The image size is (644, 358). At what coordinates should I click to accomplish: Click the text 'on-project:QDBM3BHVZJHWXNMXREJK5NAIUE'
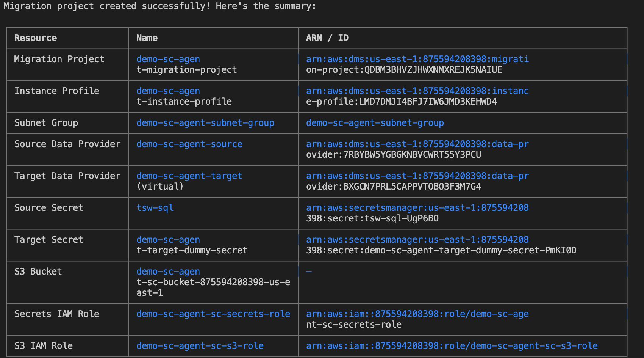pos(404,70)
